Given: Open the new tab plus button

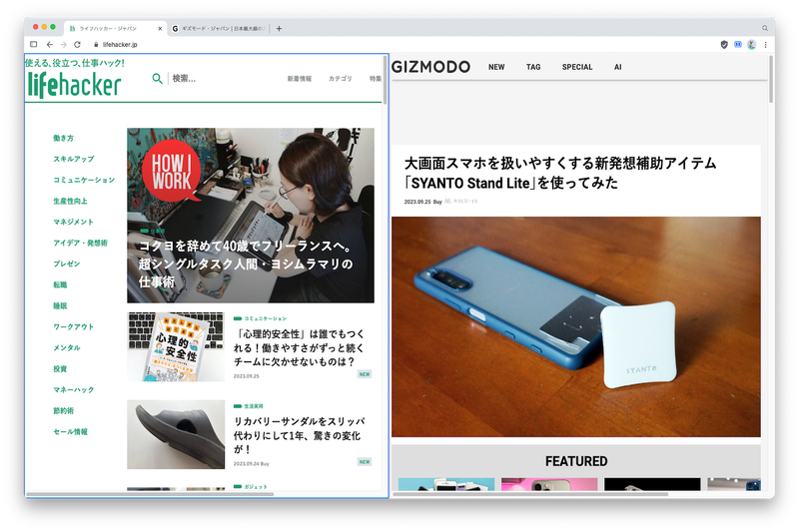Looking at the screenshot, I should pyautogui.click(x=279, y=29).
